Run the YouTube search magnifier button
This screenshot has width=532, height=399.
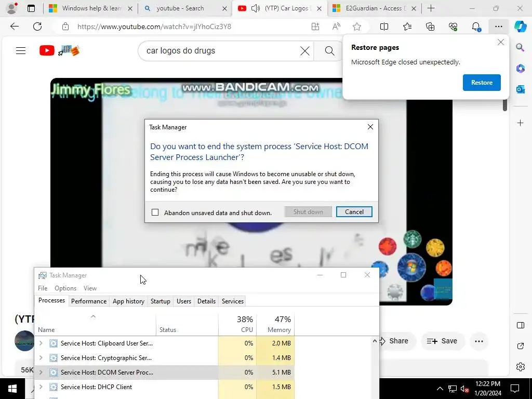(x=329, y=51)
